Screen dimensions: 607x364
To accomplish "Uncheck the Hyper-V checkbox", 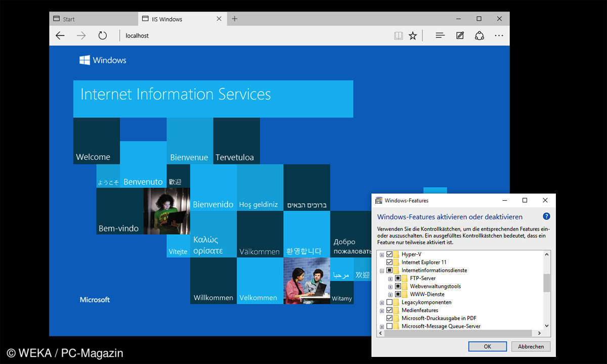I will [389, 254].
